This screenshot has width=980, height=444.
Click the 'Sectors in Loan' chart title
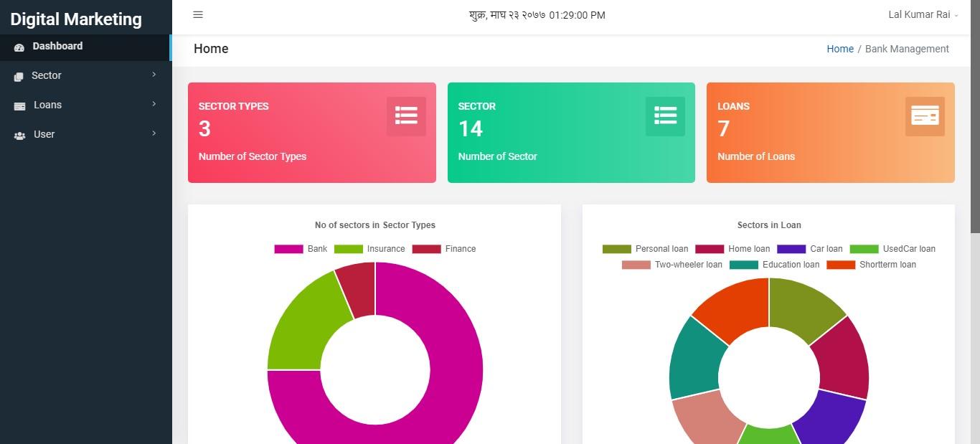(x=769, y=225)
